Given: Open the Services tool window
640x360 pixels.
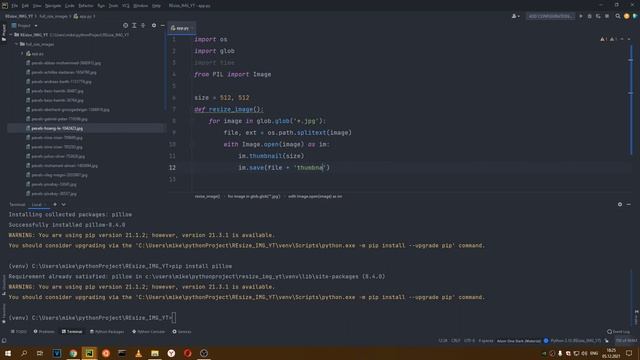Looking at the screenshot, I should 182,331.
